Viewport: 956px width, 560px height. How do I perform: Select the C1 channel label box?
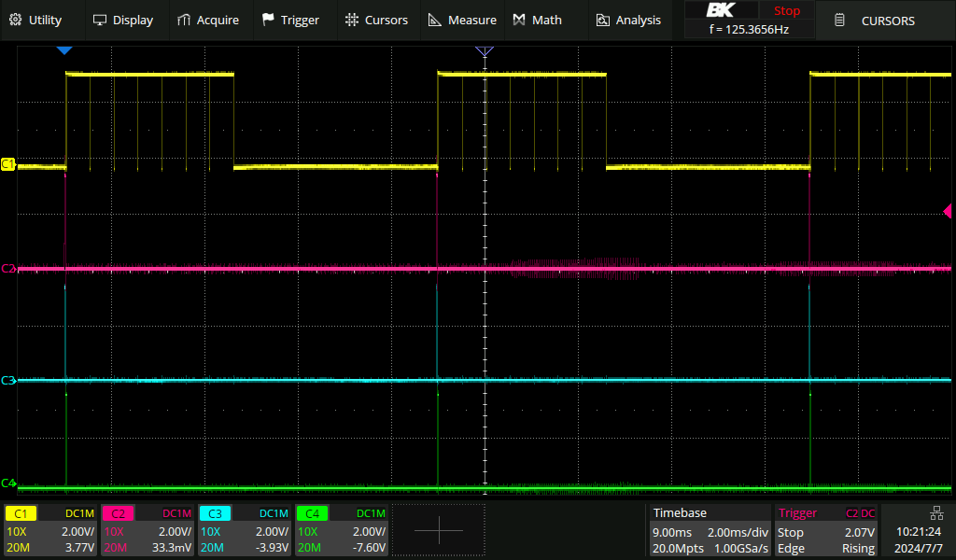21,513
